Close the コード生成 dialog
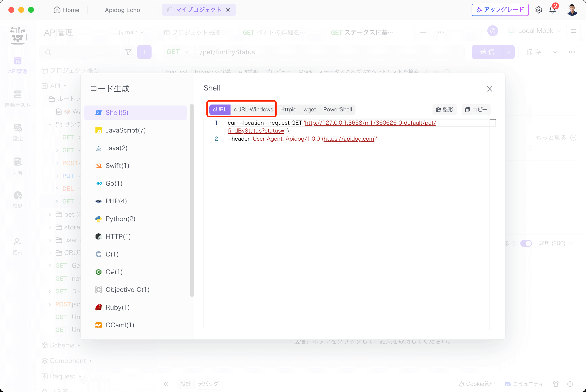Image resolution: width=586 pixels, height=392 pixels. tap(490, 89)
